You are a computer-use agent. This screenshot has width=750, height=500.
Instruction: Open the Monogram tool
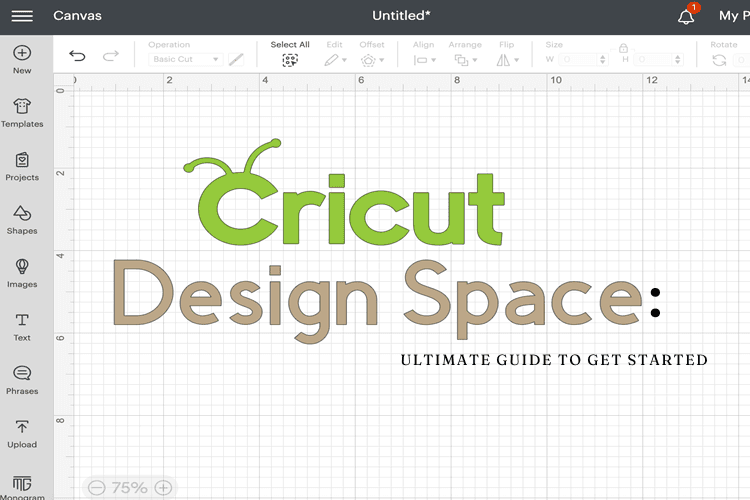pos(22,485)
